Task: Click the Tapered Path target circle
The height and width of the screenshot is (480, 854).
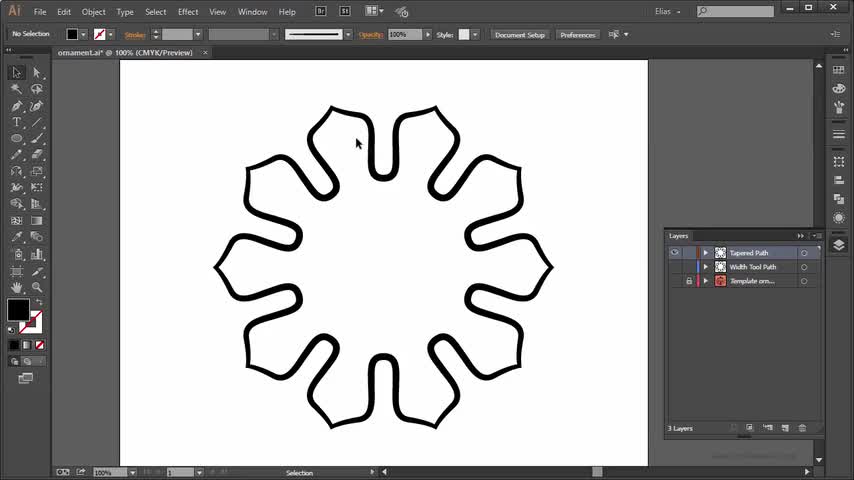Action: [804, 253]
